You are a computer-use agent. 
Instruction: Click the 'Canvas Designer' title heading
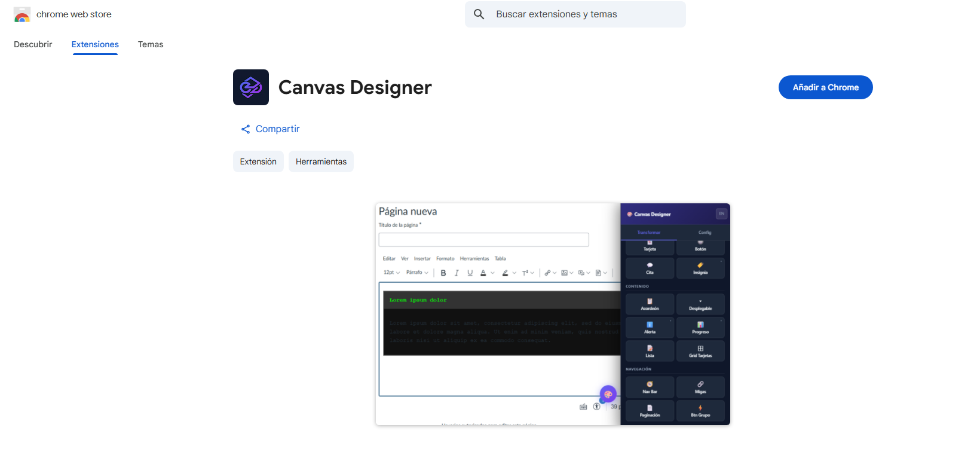coord(355,87)
